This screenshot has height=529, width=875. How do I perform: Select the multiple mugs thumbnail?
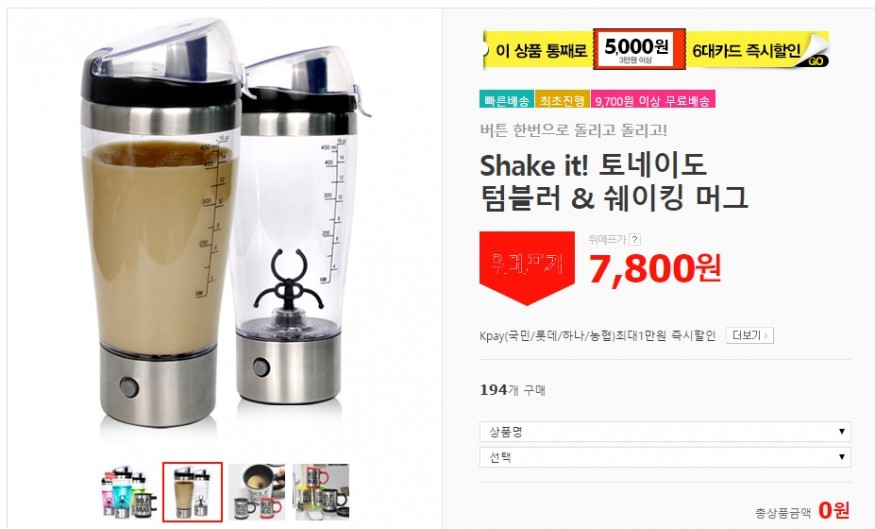coord(321,492)
